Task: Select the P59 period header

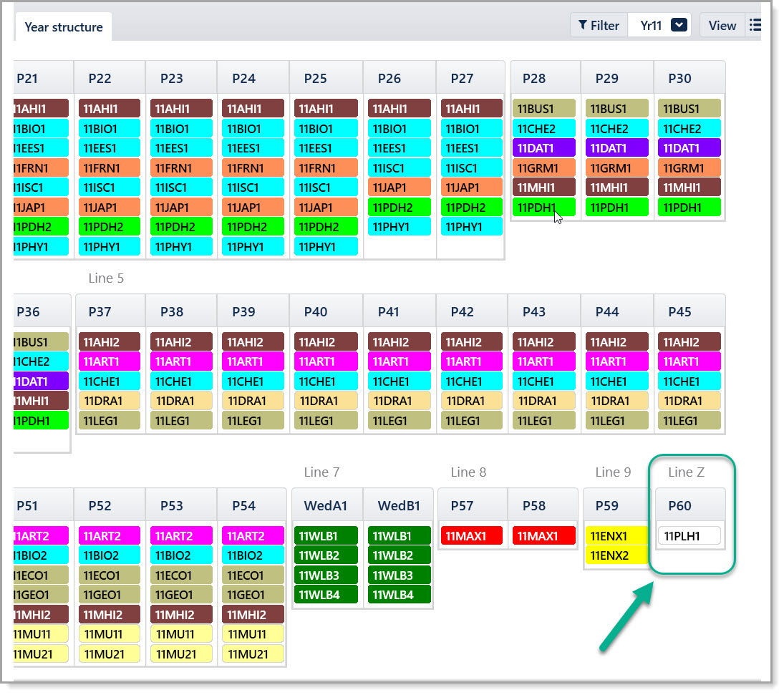Action: (x=616, y=506)
